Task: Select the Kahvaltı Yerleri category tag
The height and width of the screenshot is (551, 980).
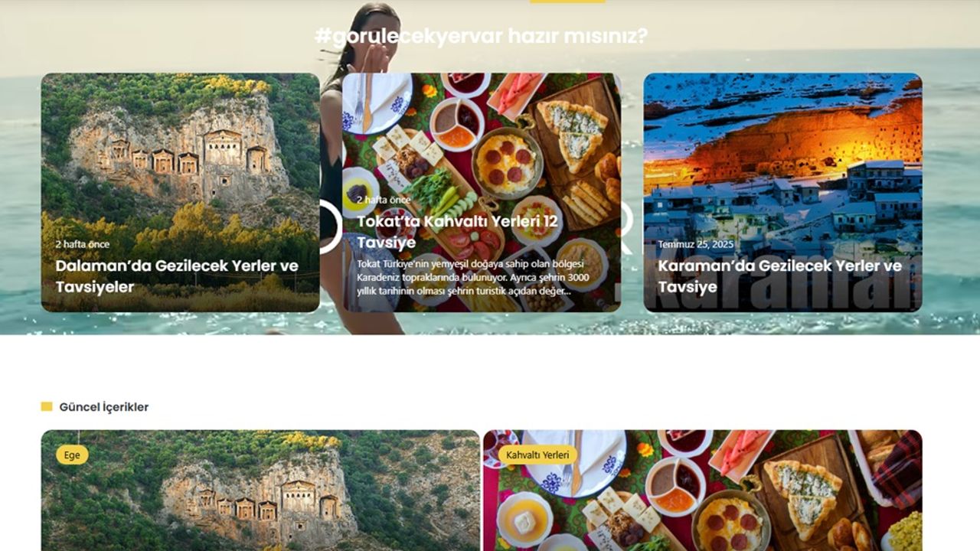Action: (537, 455)
